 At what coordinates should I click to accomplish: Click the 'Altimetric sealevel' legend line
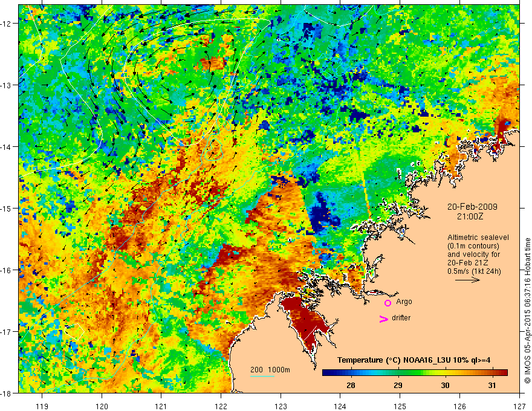coord(478,238)
